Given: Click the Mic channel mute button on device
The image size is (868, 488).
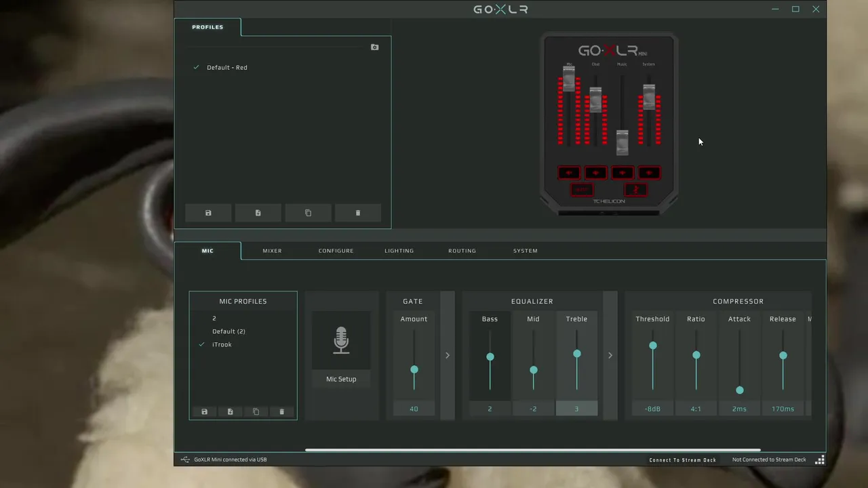Looking at the screenshot, I should click(569, 173).
